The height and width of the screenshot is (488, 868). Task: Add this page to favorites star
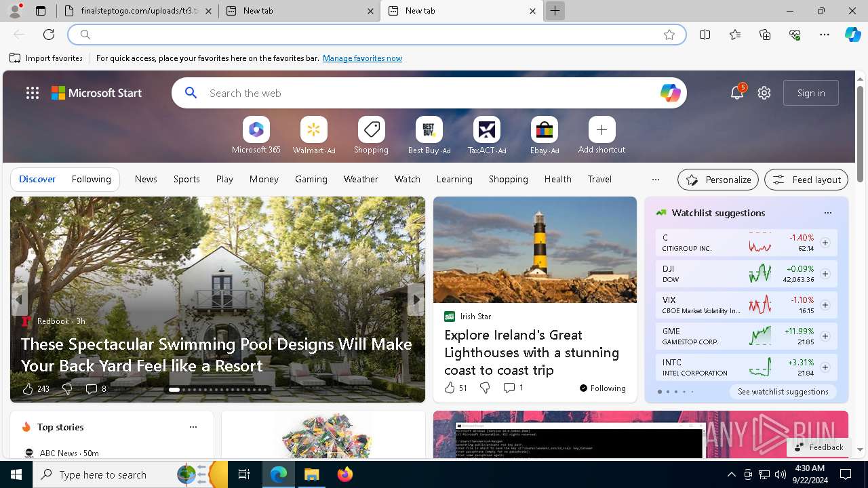669,35
